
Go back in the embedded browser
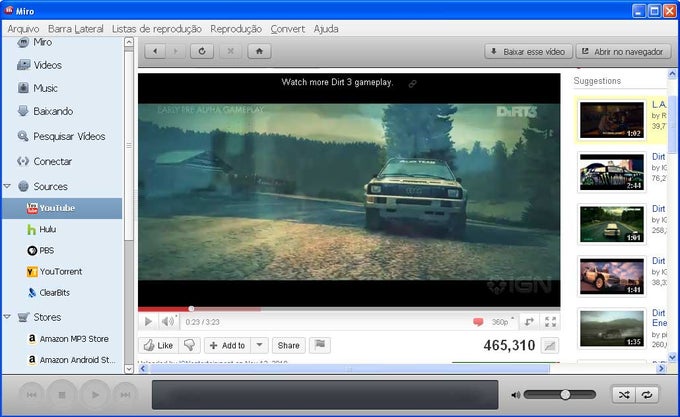coord(155,51)
